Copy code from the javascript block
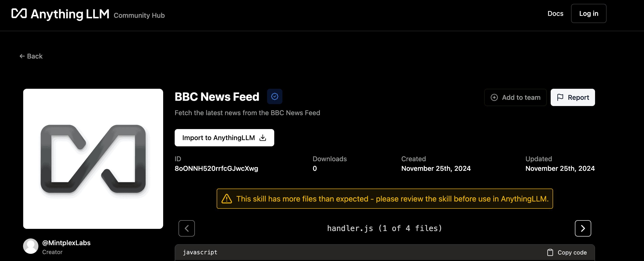Screen dimensions: 644x261 tap(566, 253)
